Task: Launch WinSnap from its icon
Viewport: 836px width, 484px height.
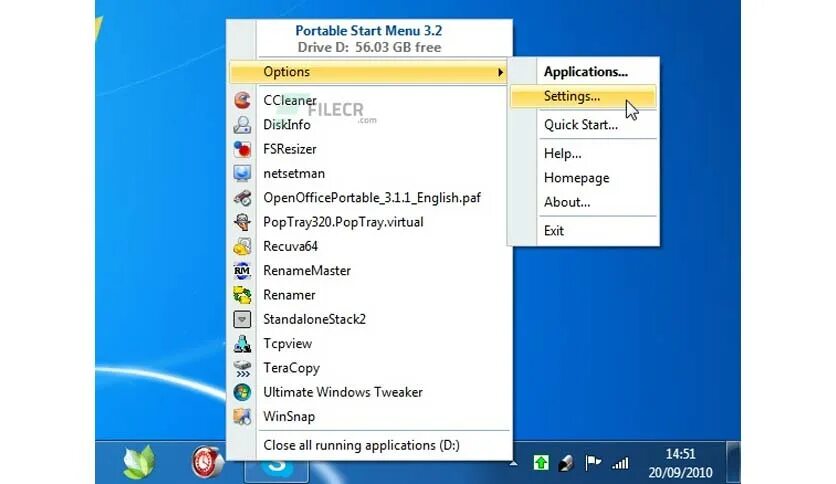Action: (x=242, y=416)
